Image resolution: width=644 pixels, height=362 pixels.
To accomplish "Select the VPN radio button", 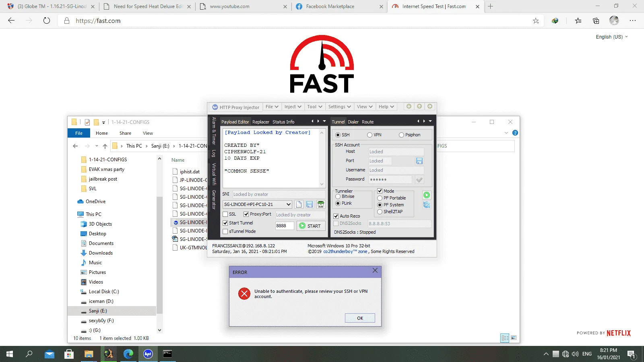I will point(369,135).
